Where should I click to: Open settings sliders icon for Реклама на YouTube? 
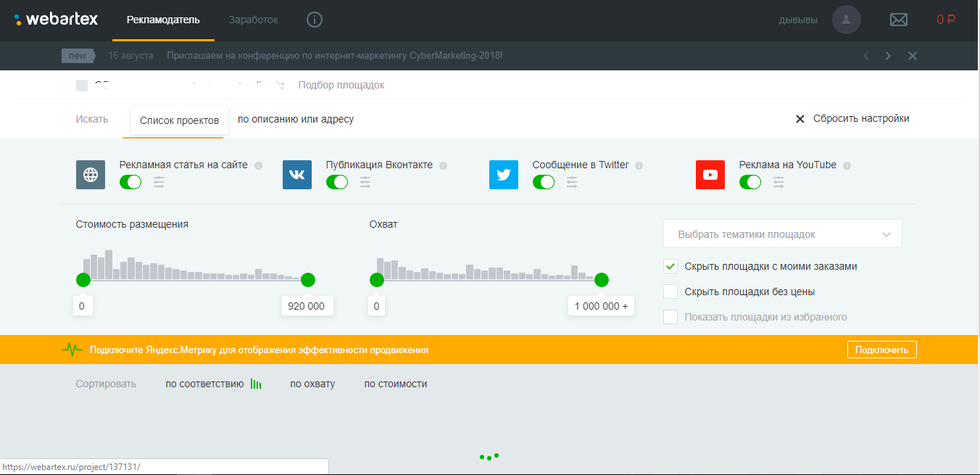pyautogui.click(x=778, y=182)
